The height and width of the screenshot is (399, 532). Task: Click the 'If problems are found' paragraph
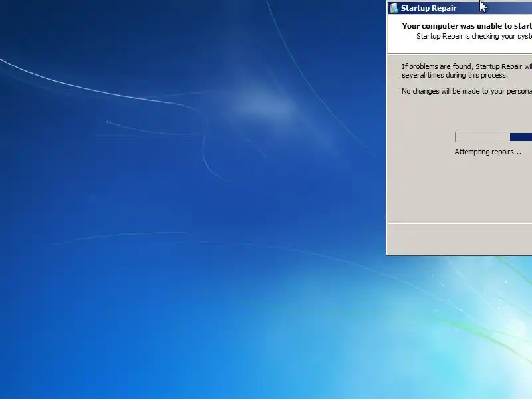pyautogui.click(x=467, y=71)
